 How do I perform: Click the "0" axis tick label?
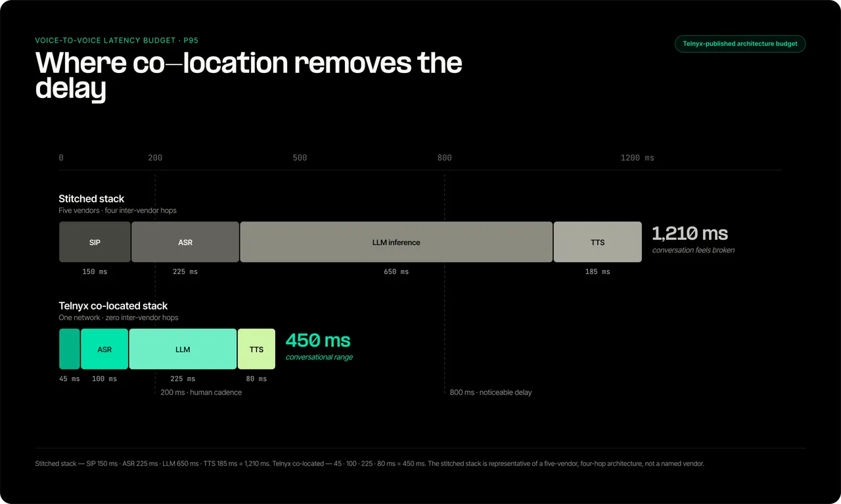(61, 158)
